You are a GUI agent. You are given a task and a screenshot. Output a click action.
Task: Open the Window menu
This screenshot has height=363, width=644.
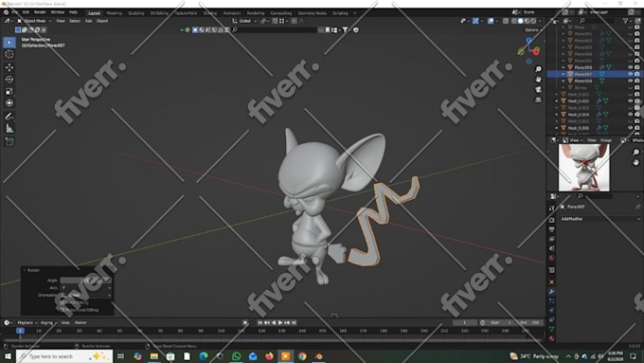(x=57, y=12)
